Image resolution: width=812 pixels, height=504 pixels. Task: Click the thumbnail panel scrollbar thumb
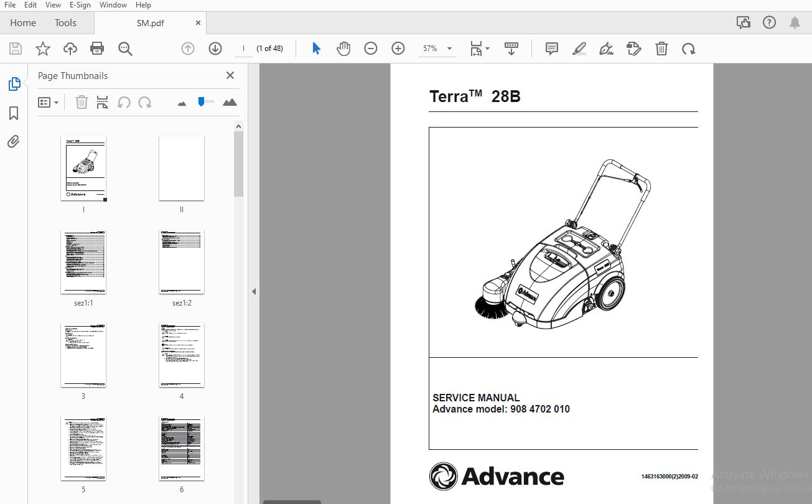tap(239, 164)
